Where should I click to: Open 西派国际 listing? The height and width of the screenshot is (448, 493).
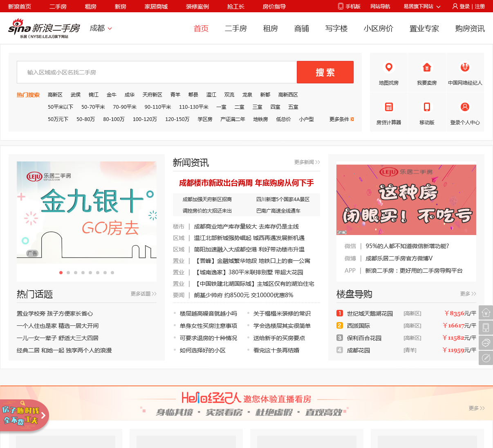click(x=359, y=325)
